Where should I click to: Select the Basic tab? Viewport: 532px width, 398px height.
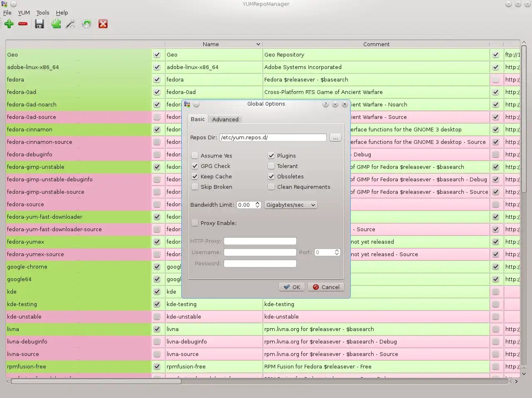pos(198,119)
